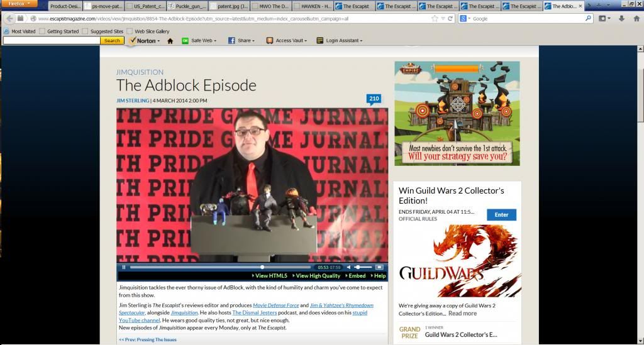Close the Adblock Episode tab
644x345 pixels.
[x=580, y=6]
